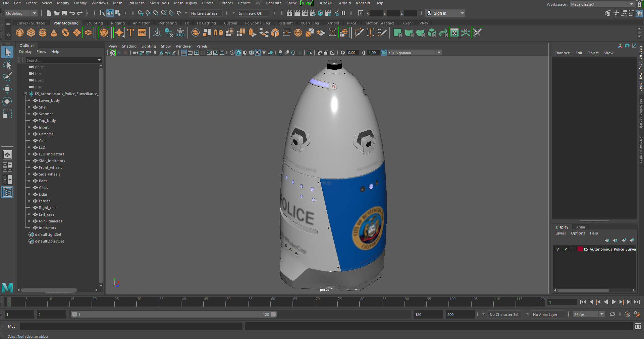This screenshot has height=339, width=644.
Task: Click the time range slider bar
Action: (174, 315)
